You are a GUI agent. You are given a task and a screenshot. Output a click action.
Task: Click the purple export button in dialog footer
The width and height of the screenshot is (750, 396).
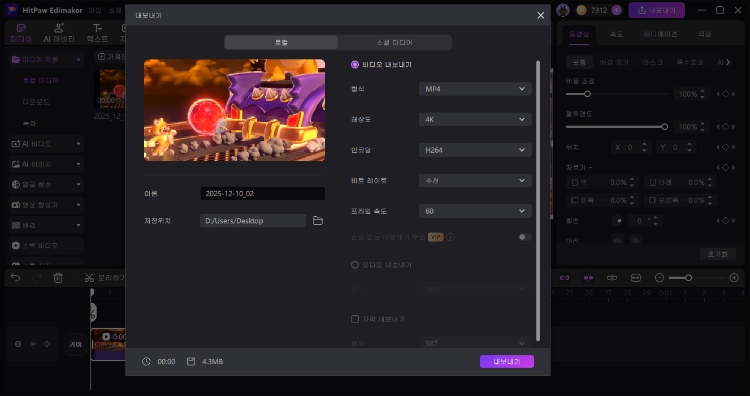pyautogui.click(x=507, y=362)
